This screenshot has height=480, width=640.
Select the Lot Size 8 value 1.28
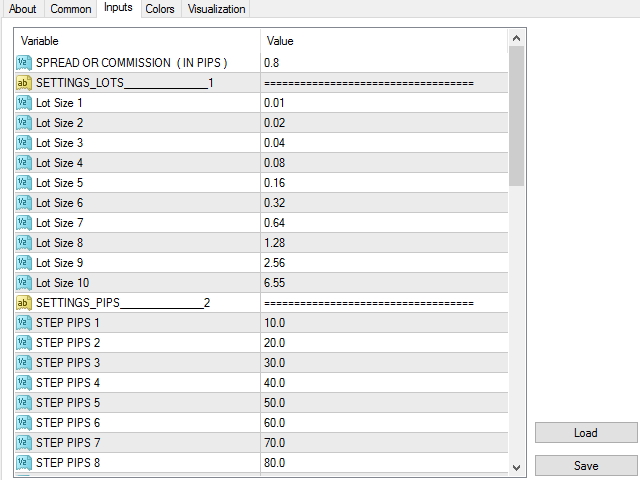tap(274, 243)
